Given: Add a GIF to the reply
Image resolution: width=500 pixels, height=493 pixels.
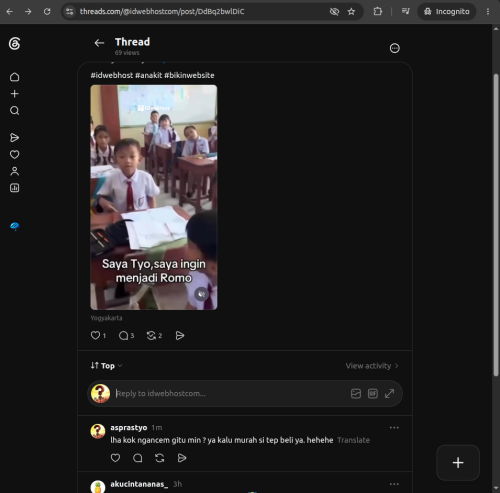Looking at the screenshot, I should [373, 394].
